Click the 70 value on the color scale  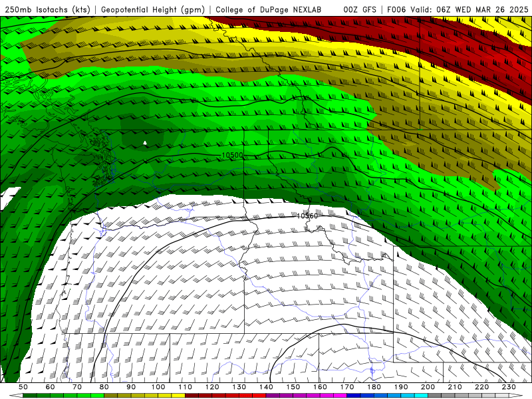pos(77,387)
